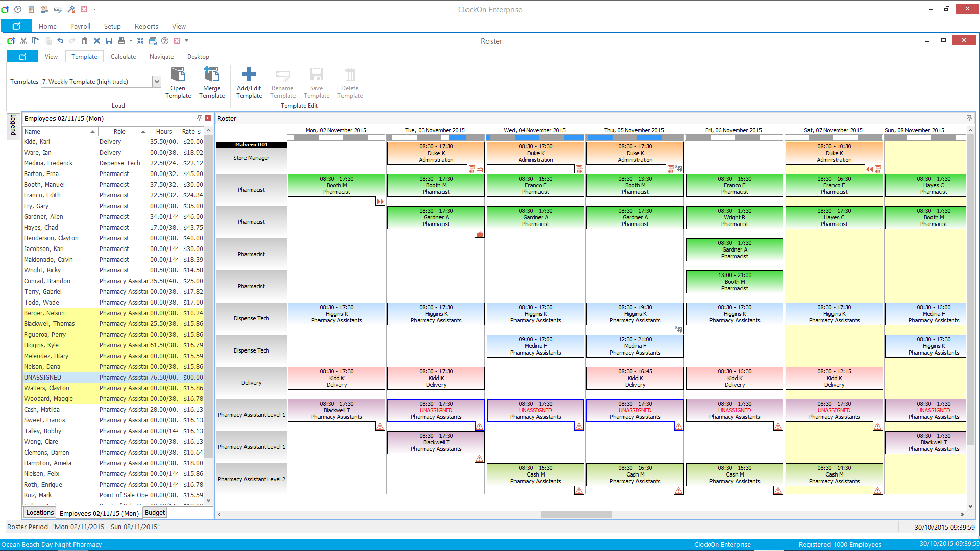Viewport: 980px width, 551px height.
Task: Click the Add/Edit Template plus icon
Action: pos(249,75)
